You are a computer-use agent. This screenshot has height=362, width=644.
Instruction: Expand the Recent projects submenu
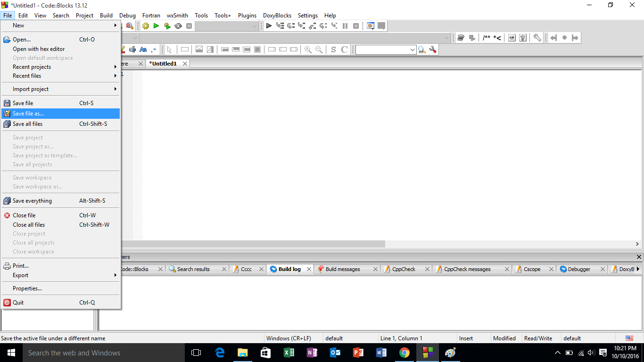click(60, 67)
